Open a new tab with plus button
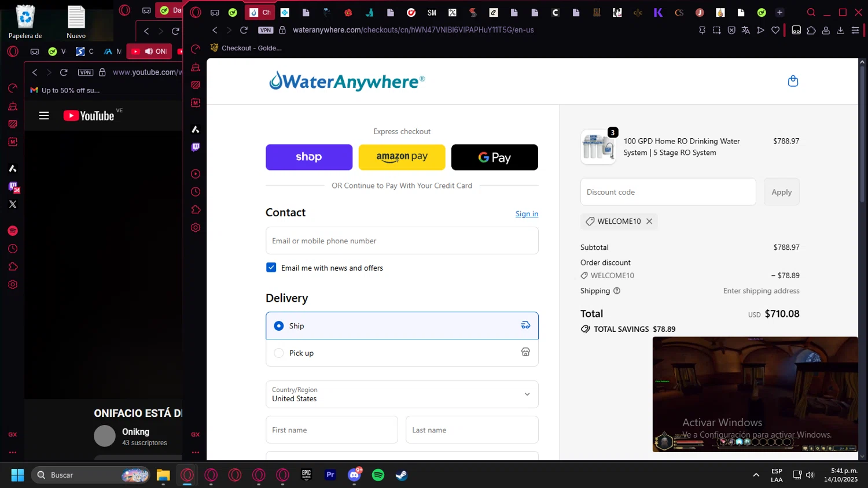This screenshot has width=868, height=488. point(779,12)
